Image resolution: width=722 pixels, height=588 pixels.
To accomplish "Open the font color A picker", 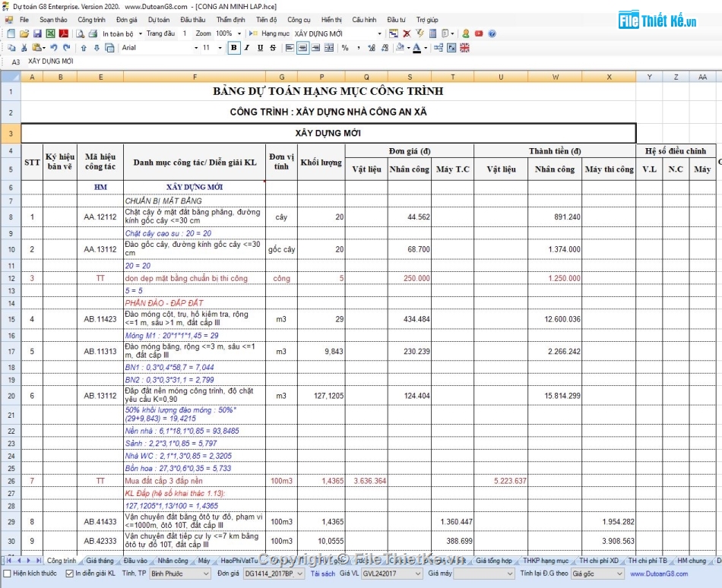I will pos(416,48).
